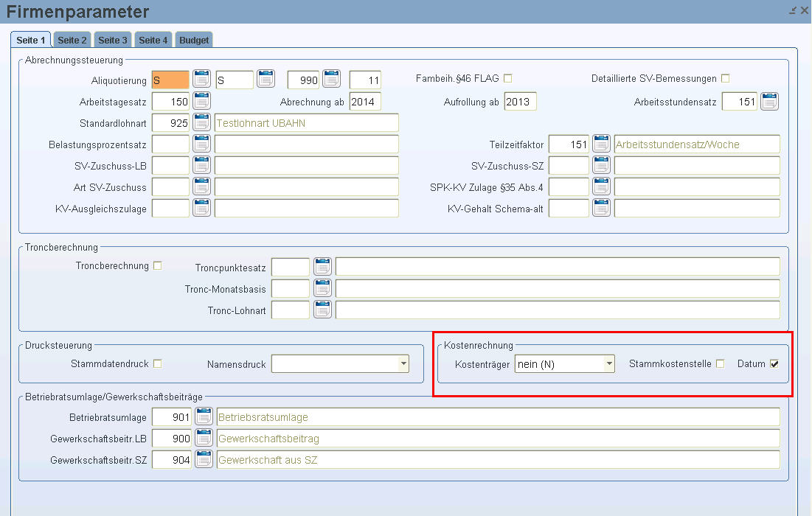Screen dimensions: 812x516
Task: Enable Stammdatendruck checkbox
Action: (x=157, y=364)
